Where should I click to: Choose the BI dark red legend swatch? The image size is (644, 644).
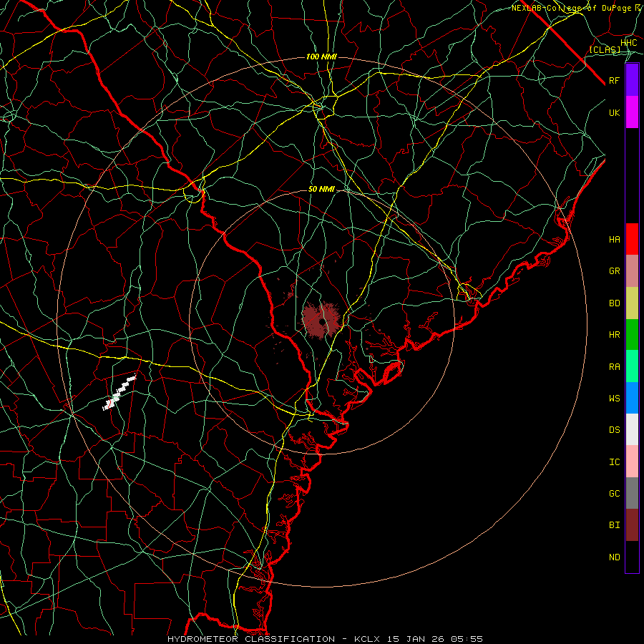[x=632, y=525]
